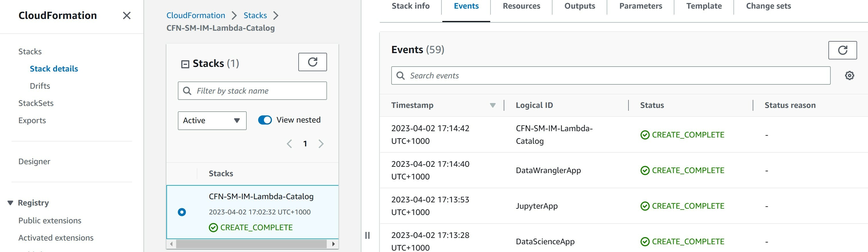Screen dimensions: 868x252
Task: Click CFN-SM-IM-Lambda-Catalog logical ID in events
Action: tap(554, 135)
